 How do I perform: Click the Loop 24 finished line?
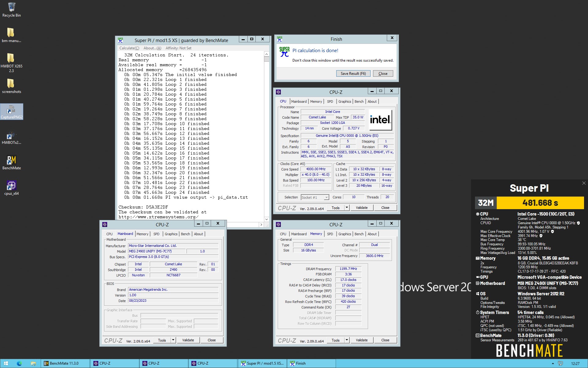pos(167,192)
